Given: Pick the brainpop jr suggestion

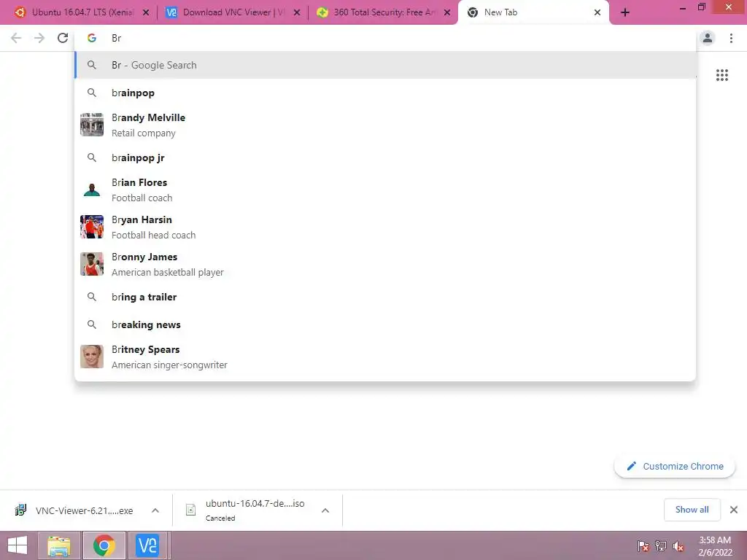Looking at the screenshot, I should click(x=385, y=157).
